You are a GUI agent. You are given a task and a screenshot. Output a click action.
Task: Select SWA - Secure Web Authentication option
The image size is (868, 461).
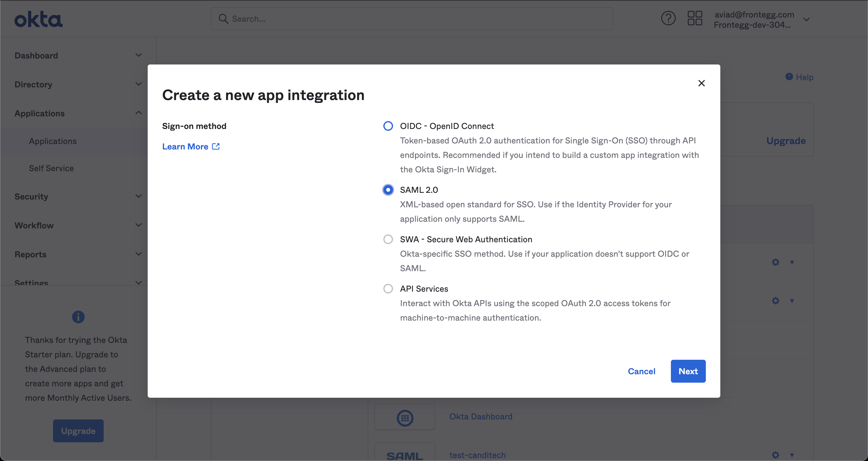388,239
